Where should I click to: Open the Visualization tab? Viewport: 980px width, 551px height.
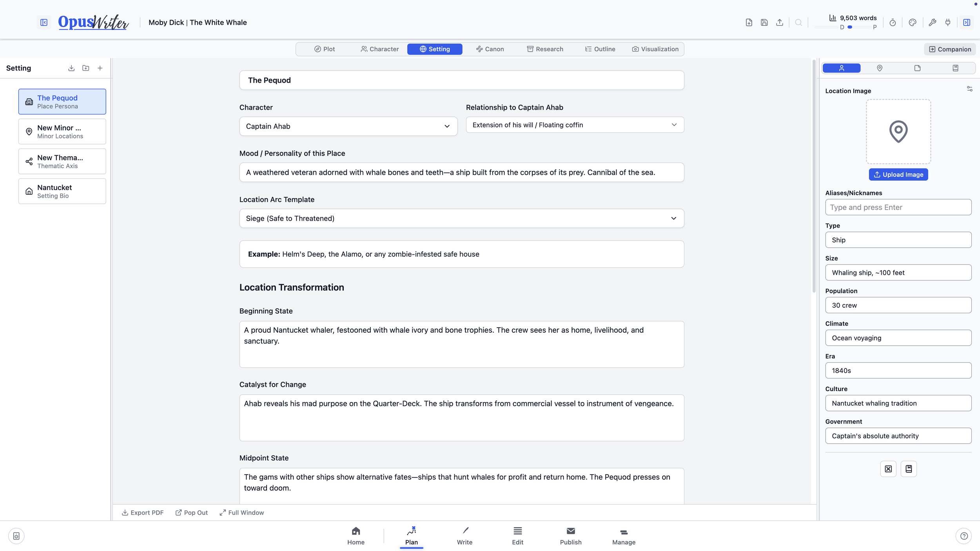[x=655, y=49]
